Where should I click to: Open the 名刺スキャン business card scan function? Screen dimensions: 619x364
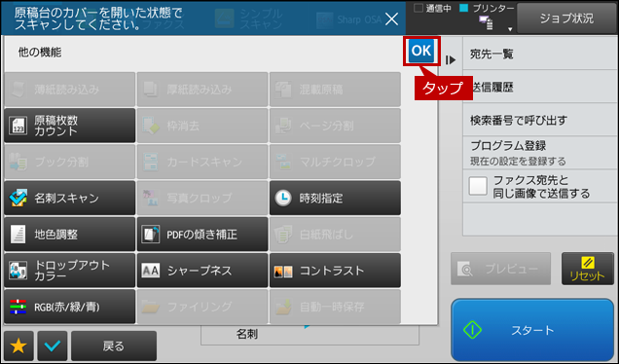pos(69,199)
